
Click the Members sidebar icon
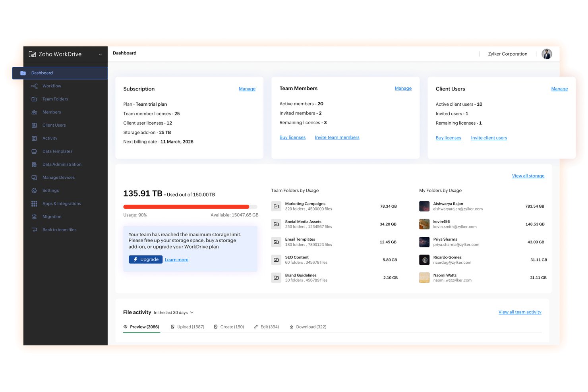pos(34,112)
